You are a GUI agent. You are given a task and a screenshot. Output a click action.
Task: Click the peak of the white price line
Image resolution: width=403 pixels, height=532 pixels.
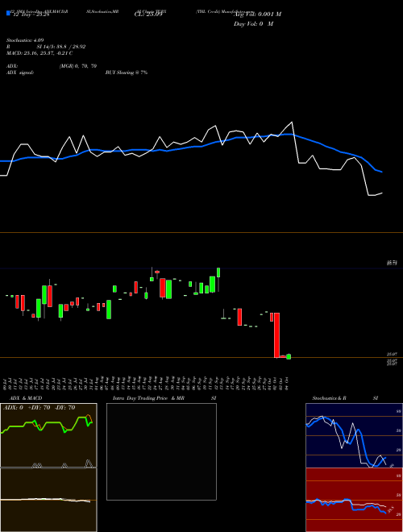coord(292,123)
